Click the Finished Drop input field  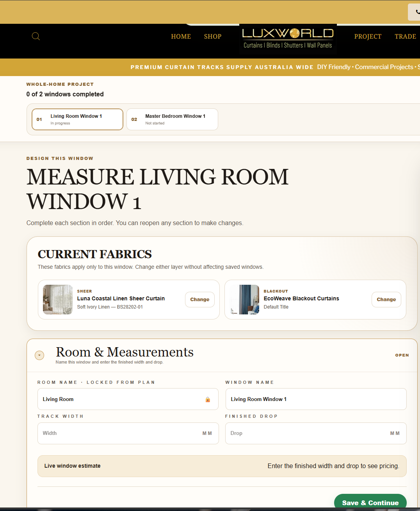[x=316, y=433]
